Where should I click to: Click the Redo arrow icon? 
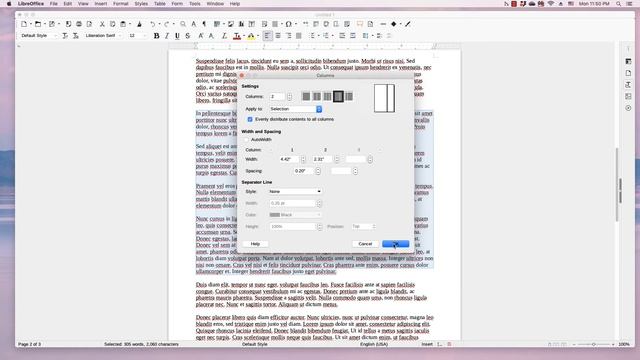pos(166,24)
